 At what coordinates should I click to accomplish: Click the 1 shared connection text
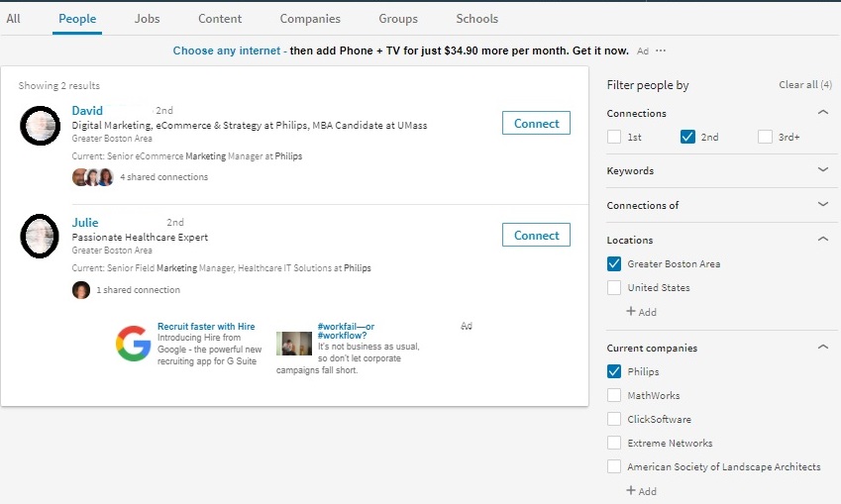coord(139,290)
